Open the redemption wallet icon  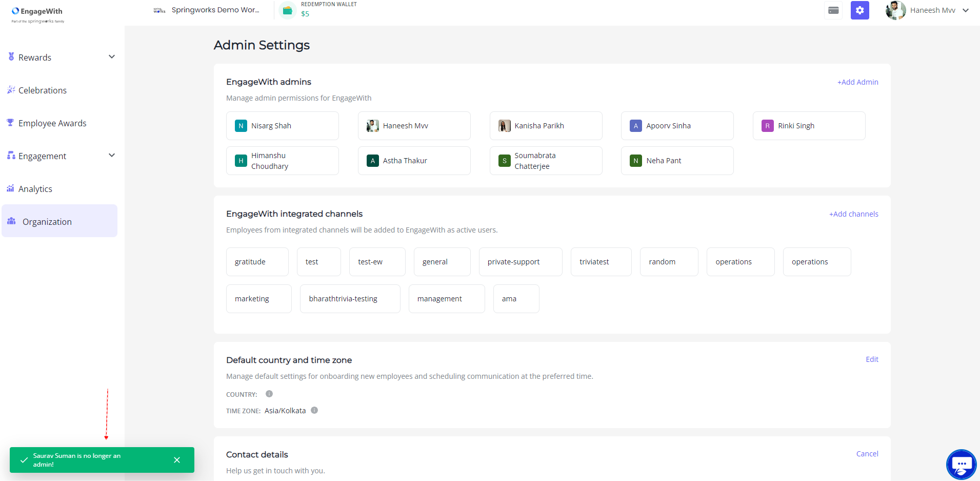pyautogui.click(x=288, y=10)
